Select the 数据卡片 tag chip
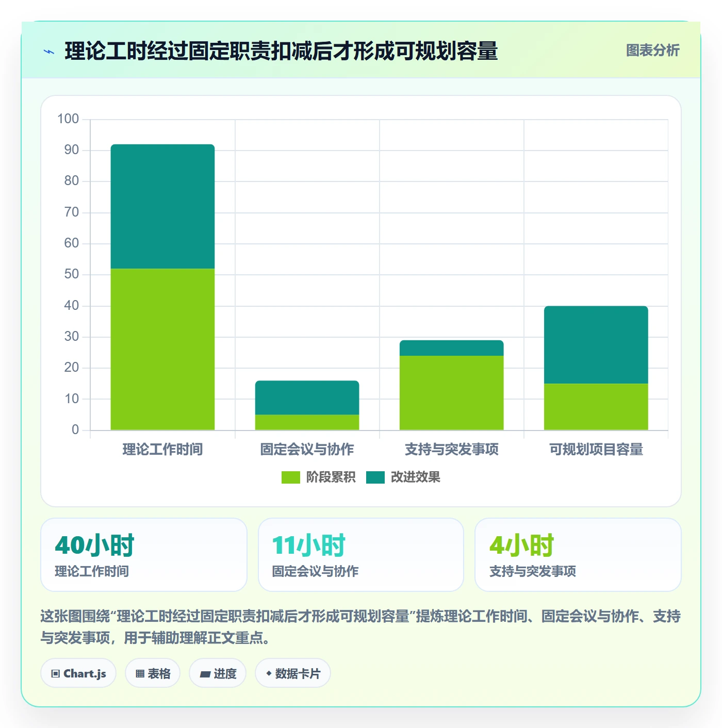 (293, 673)
